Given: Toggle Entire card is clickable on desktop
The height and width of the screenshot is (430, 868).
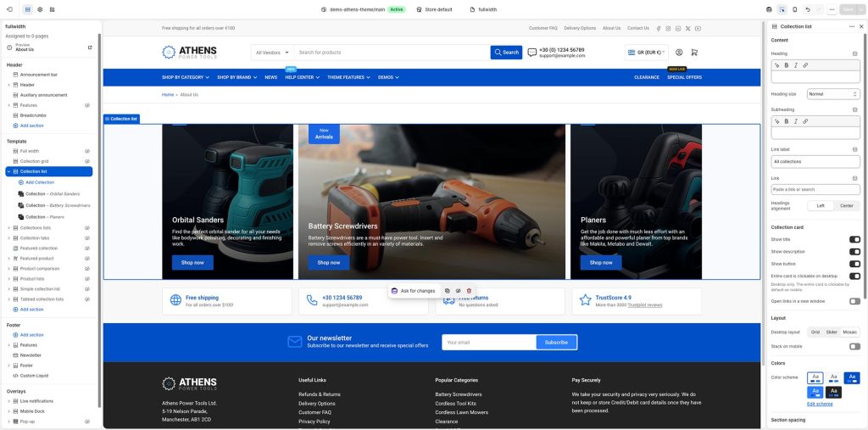Looking at the screenshot, I should pyautogui.click(x=854, y=276).
